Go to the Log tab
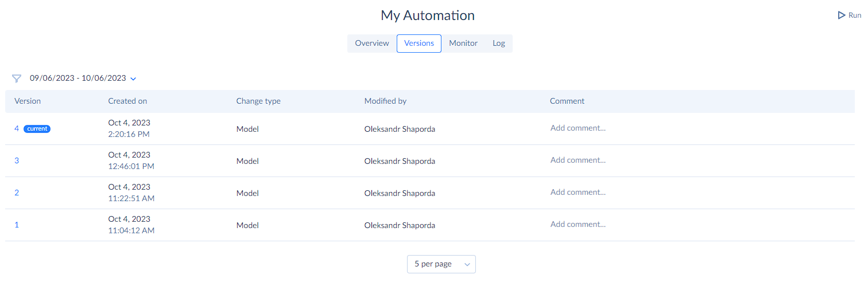868x294 pixels. pyautogui.click(x=499, y=44)
